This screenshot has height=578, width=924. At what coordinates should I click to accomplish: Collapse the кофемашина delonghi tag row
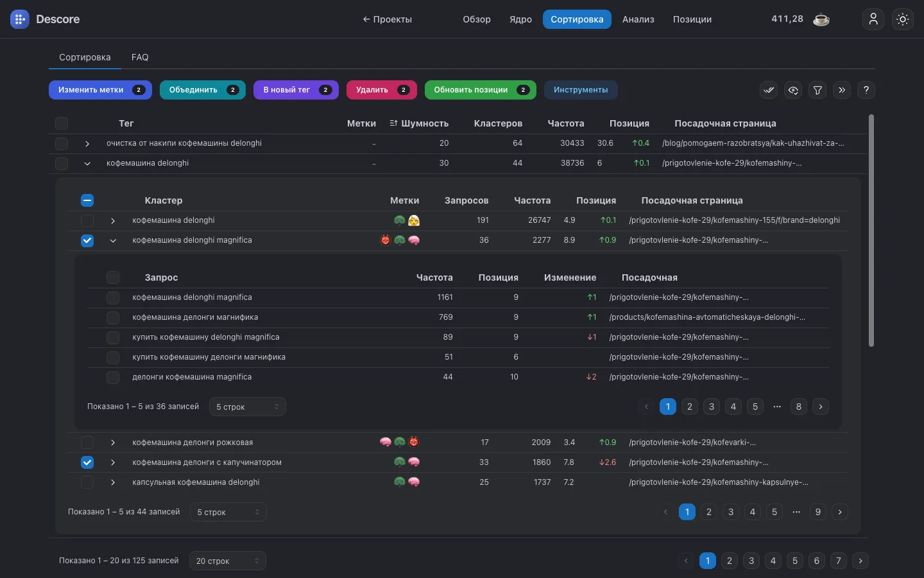tap(87, 163)
